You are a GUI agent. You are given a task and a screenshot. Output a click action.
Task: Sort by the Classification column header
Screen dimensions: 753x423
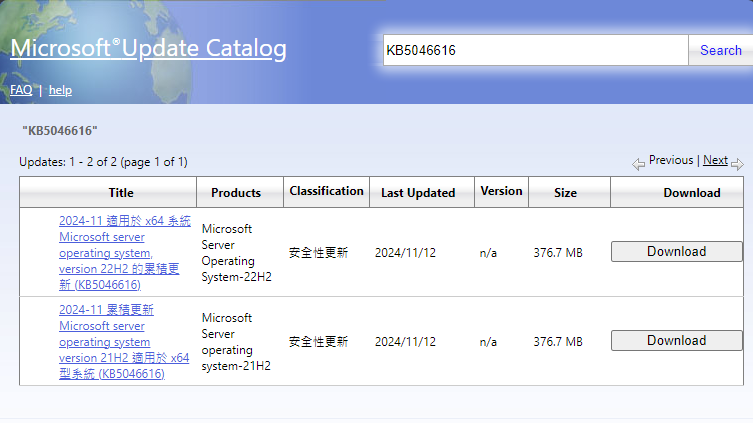[x=326, y=191]
